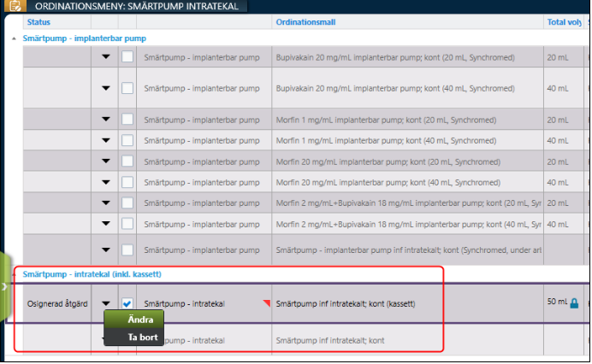Collapse the Smärtpump - implanterbar pump group triangle
This screenshot has width=592, height=364.
(x=13, y=39)
